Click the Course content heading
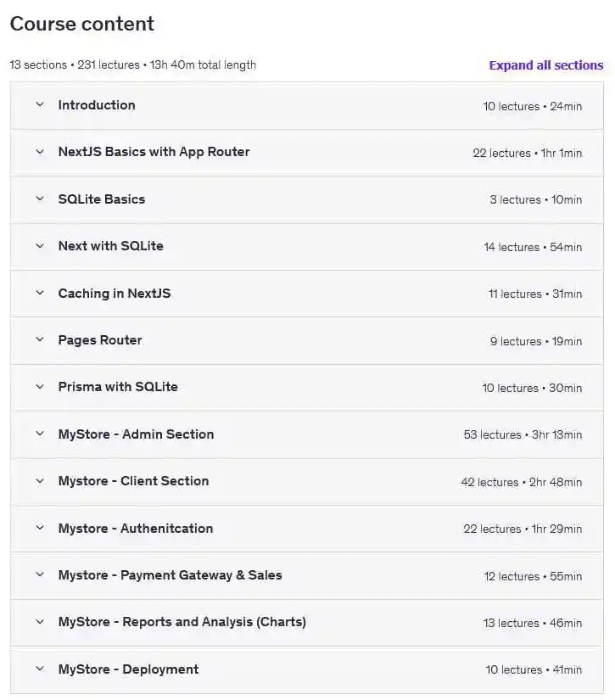615x700 pixels. click(x=82, y=24)
